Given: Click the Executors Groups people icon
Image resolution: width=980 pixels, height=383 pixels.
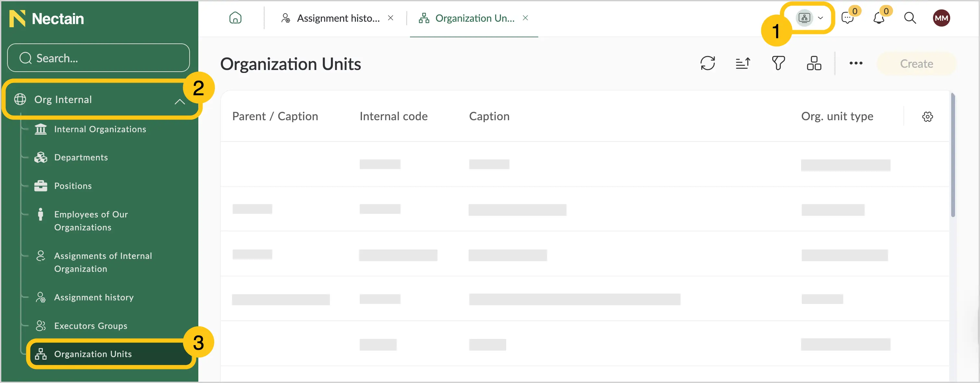Looking at the screenshot, I should (41, 326).
